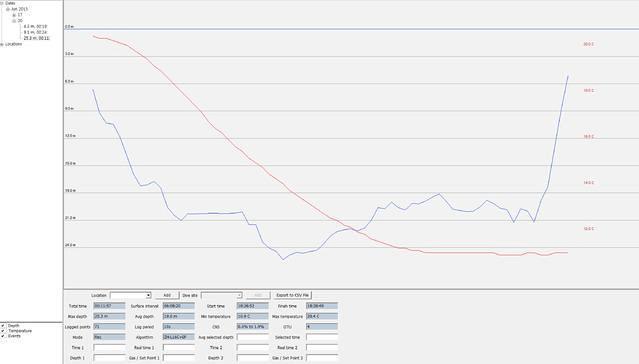Toggle the Events checkbox

3,336
